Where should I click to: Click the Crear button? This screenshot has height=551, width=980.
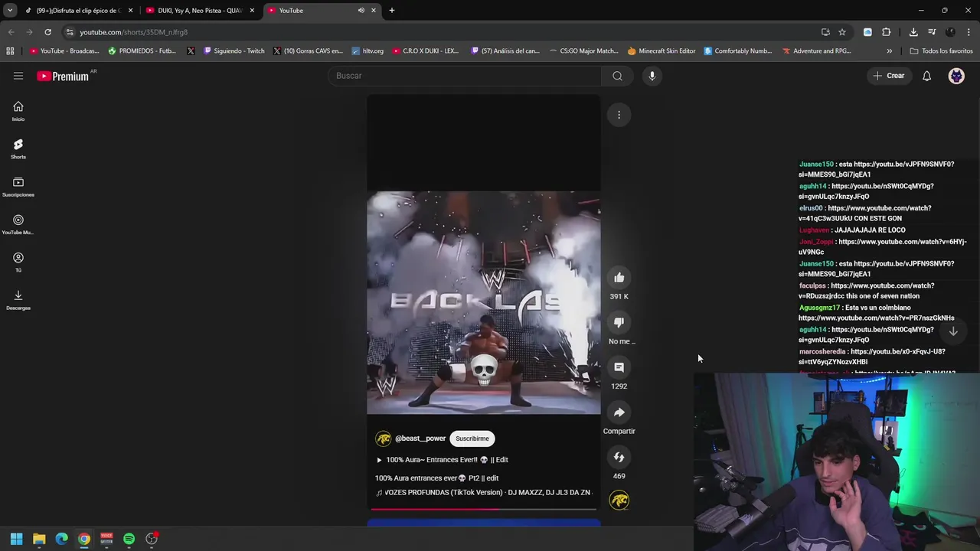(888, 76)
